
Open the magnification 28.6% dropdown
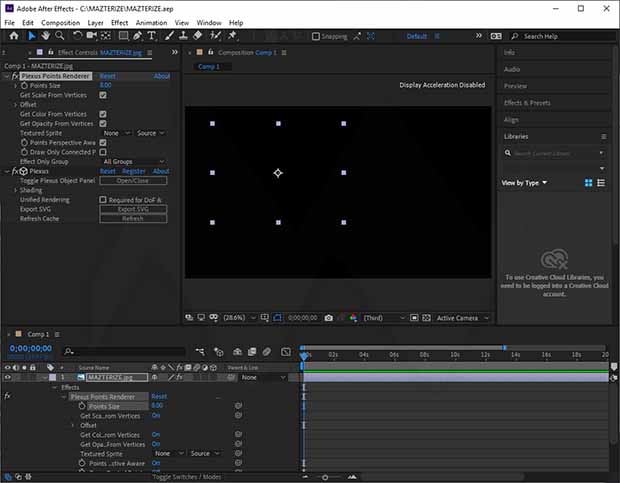[x=239, y=318]
